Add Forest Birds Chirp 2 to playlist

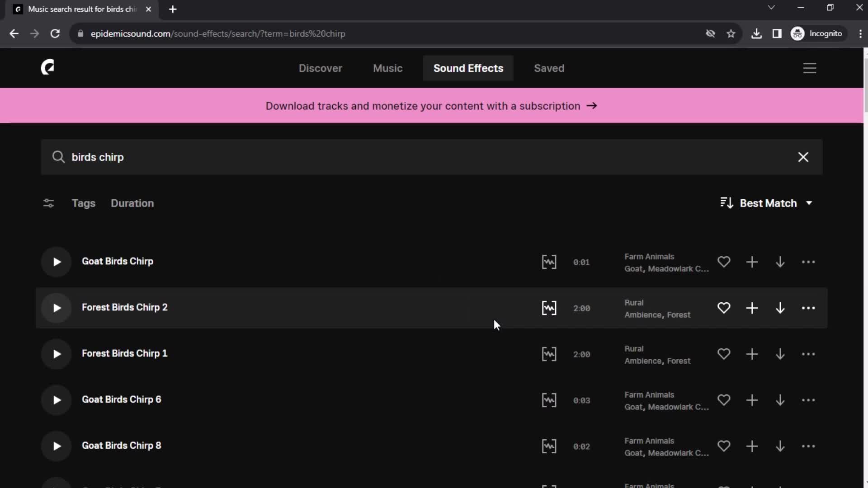click(752, 308)
